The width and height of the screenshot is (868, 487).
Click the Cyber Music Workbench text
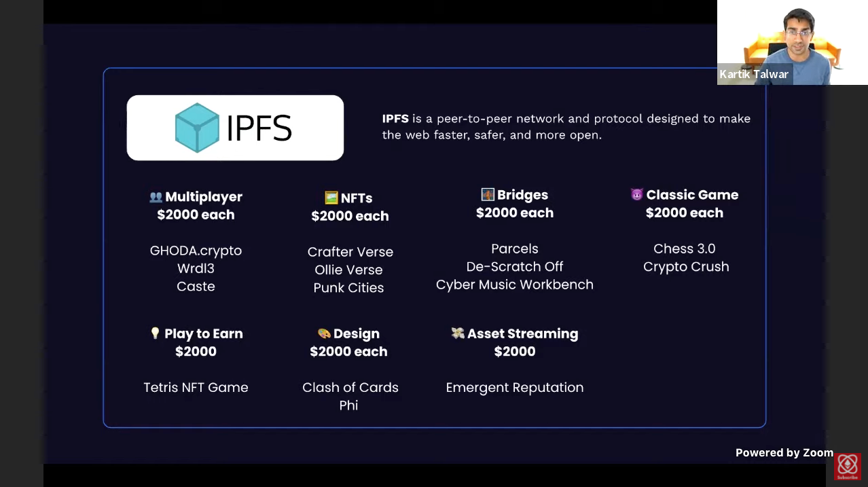[x=515, y=285]
